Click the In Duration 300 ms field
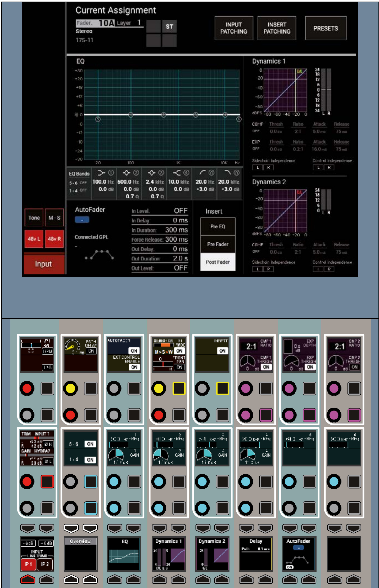Viewport: 379px width, 588px height. pos(160,230)
